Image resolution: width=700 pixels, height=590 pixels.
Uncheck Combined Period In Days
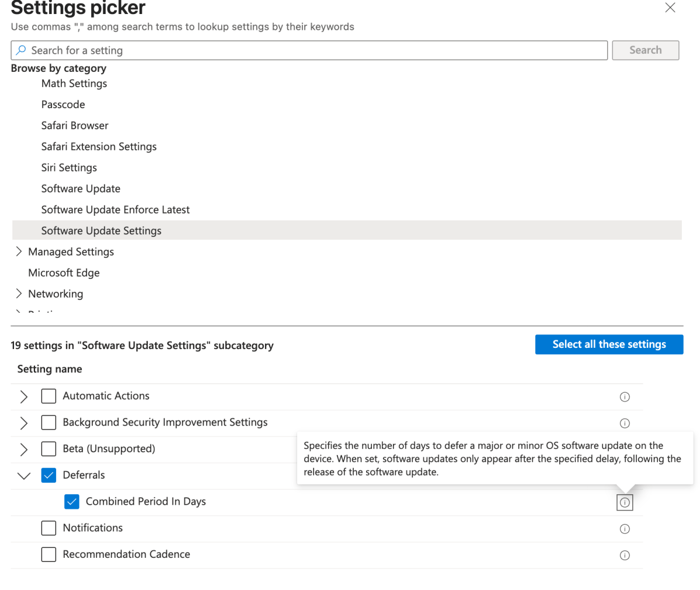[x=71, y=501]
